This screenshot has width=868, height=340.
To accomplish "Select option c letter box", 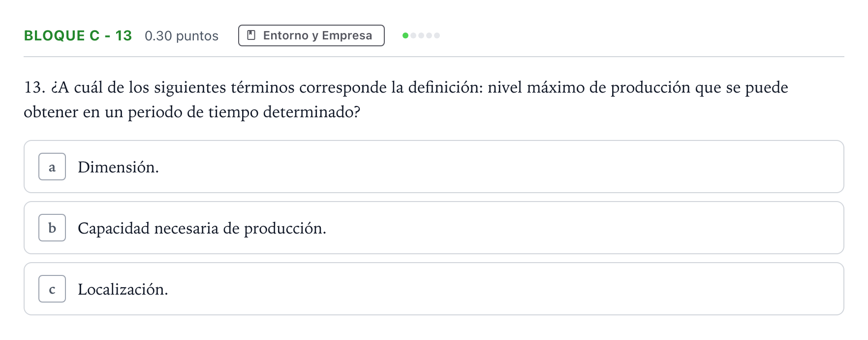I will (x=52, y=289).
